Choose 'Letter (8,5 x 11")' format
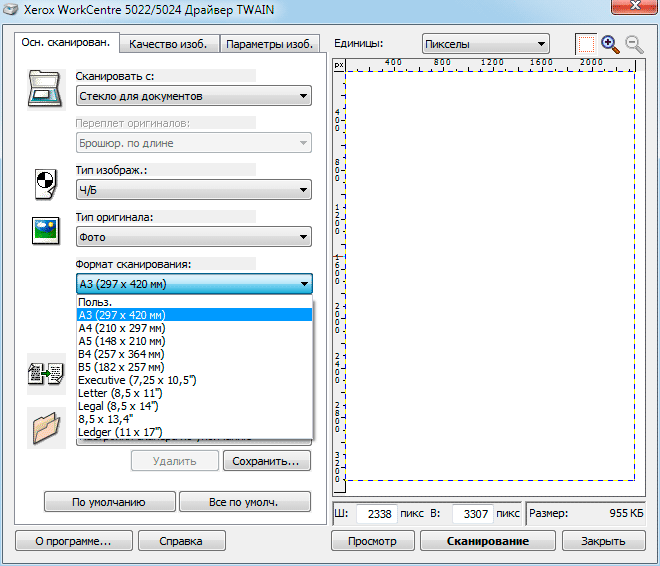 pos(194,393)
